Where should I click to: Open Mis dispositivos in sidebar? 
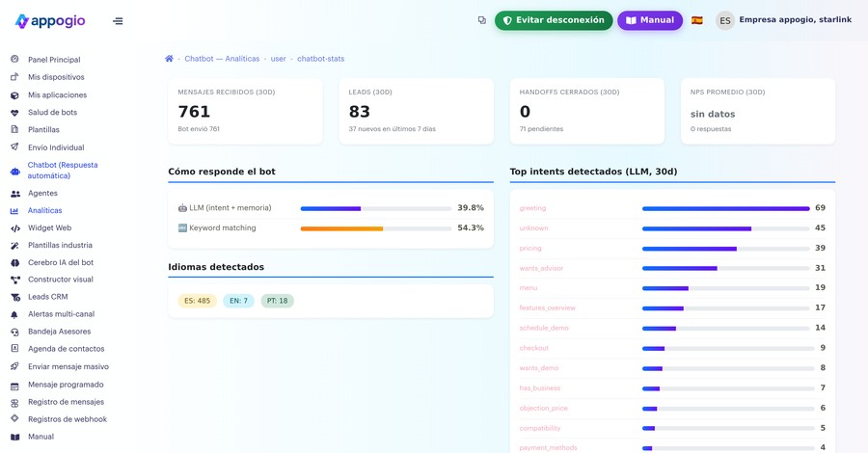click(56, 77)
